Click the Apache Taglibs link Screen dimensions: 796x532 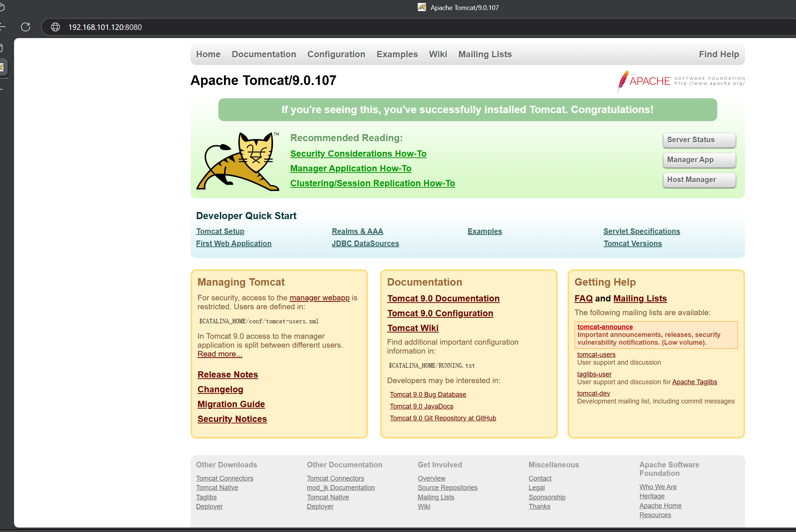[x=694, y=382]
